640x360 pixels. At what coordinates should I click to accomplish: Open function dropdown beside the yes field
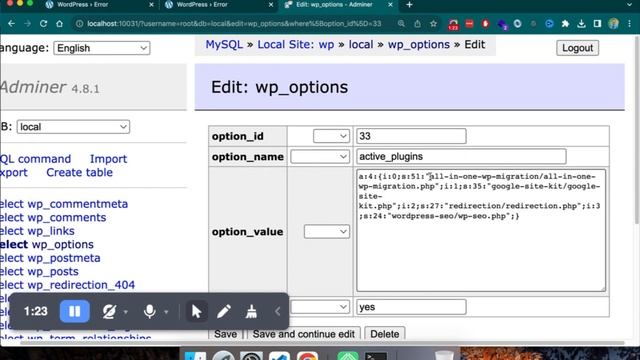[x=320, y=307]
